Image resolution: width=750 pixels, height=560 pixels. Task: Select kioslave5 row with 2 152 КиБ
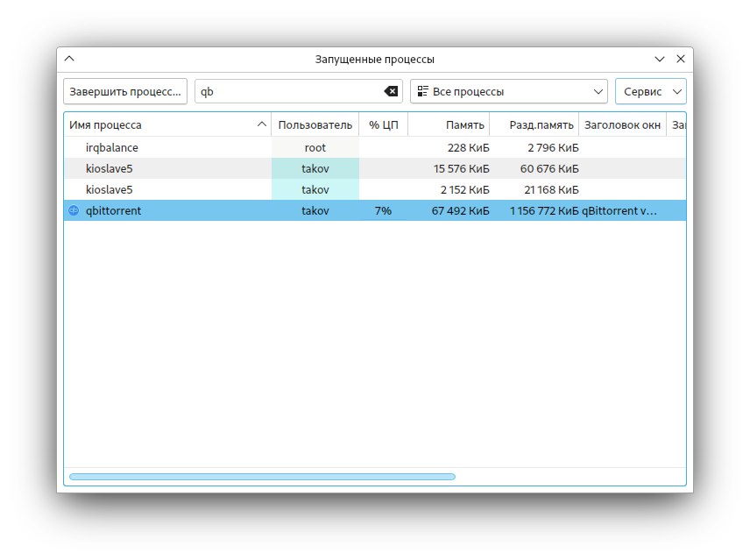375,189
